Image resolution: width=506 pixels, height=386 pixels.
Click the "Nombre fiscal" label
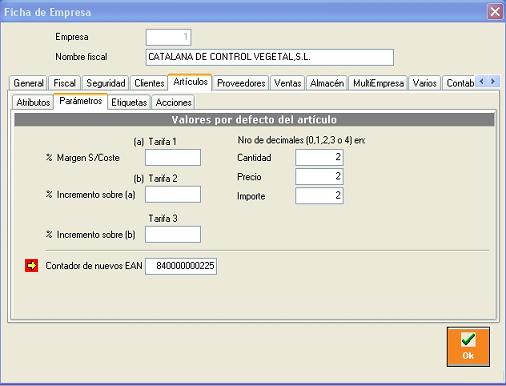pyautogui.click(x=81, y=57)
